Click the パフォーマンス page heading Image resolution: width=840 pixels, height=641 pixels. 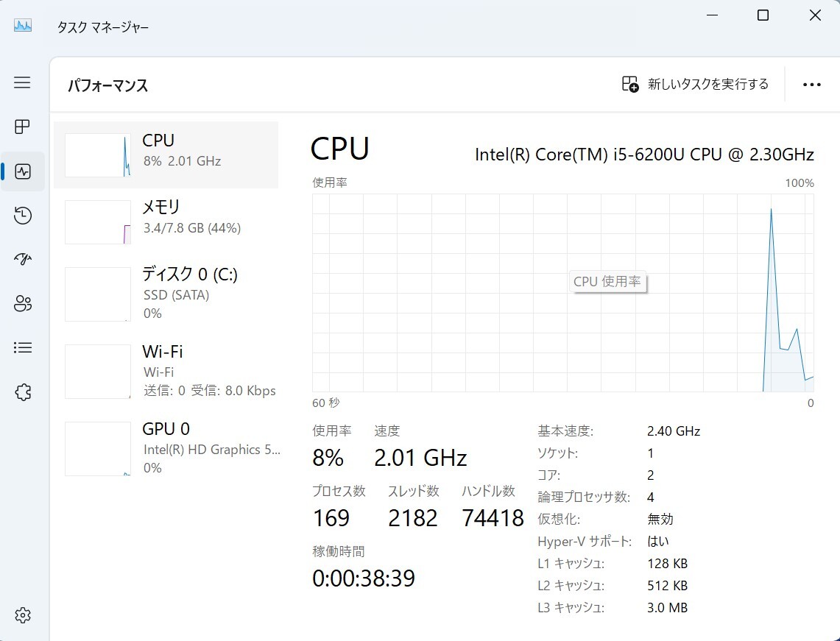click(x=107, y=85)
